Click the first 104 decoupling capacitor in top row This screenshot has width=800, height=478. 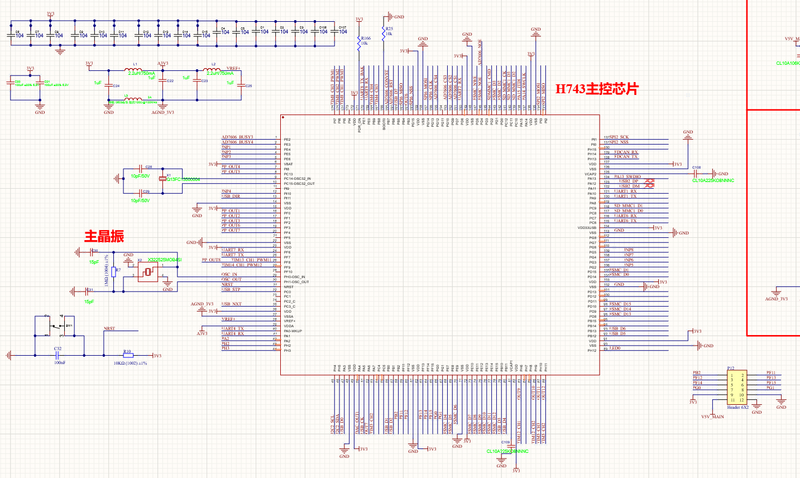pos(11,35)
